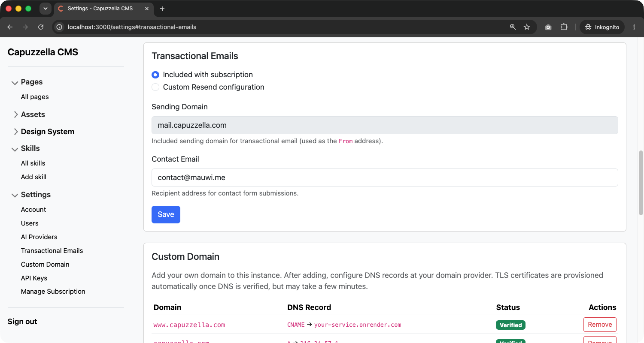
Task: Click the camera screenshot extension icon
Action: click(548, 27)
